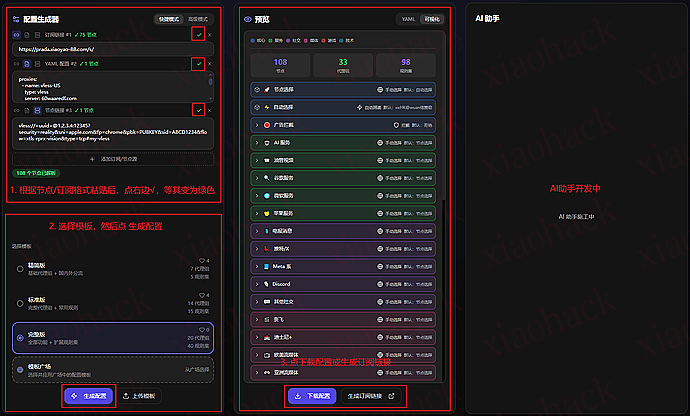Click the eye icon beside 预览 title
This screenshot has width=690, height=416.
click(248, 19)
